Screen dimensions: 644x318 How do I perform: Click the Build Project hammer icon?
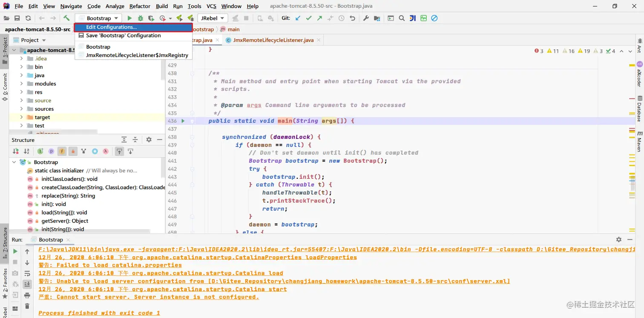point(66,18)
